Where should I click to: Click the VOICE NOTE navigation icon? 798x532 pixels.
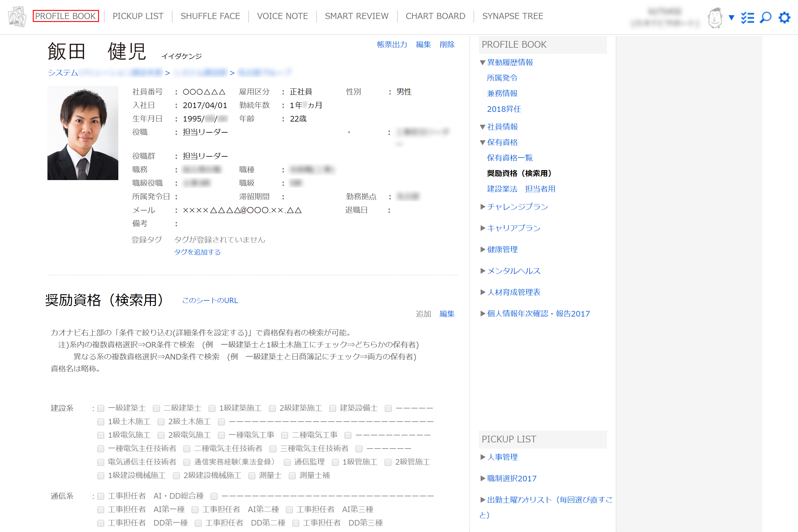point(282,16)
